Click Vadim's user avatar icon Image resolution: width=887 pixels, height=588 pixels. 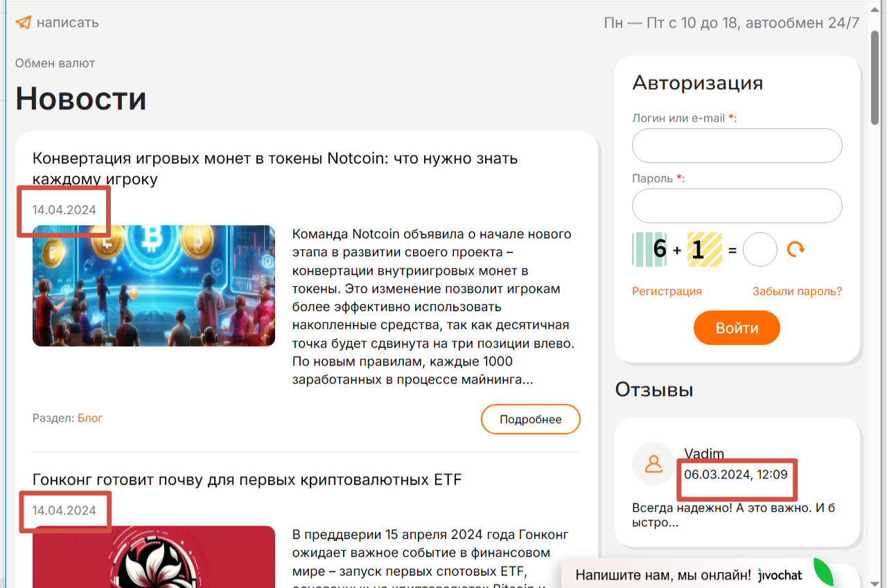653,463
